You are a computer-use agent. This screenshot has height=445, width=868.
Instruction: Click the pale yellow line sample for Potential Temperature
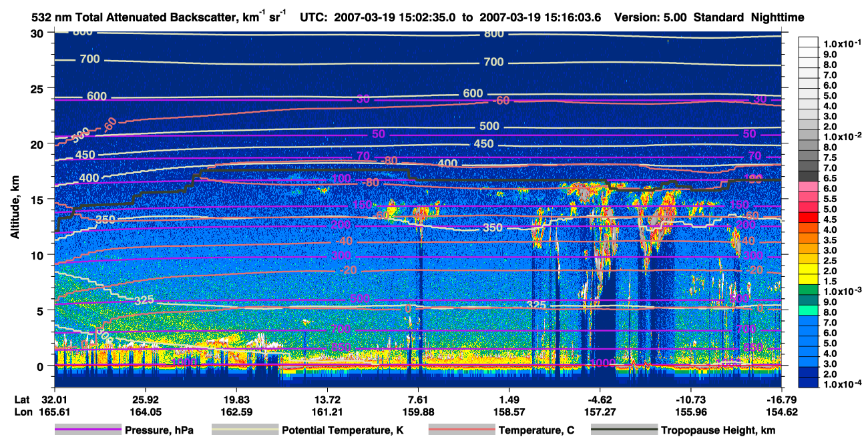tap(244, 430)
